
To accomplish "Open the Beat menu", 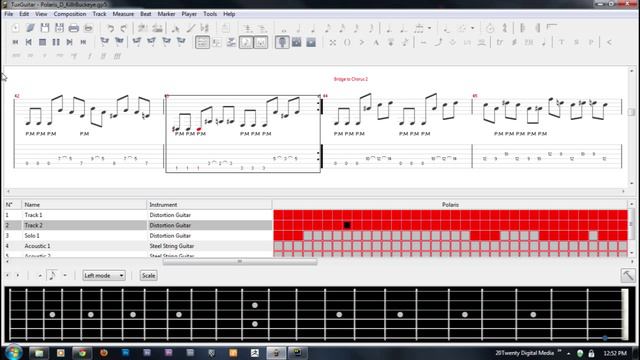I will [146, 14].
